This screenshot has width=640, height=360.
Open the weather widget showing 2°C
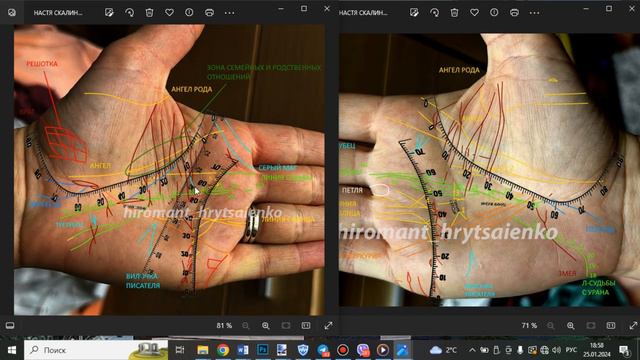443,350
